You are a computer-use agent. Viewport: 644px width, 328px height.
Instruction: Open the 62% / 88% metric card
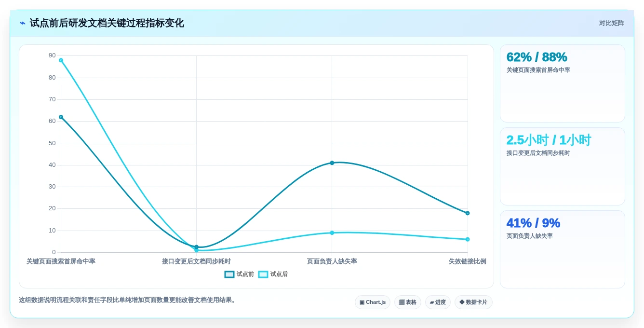click(563, 83)
